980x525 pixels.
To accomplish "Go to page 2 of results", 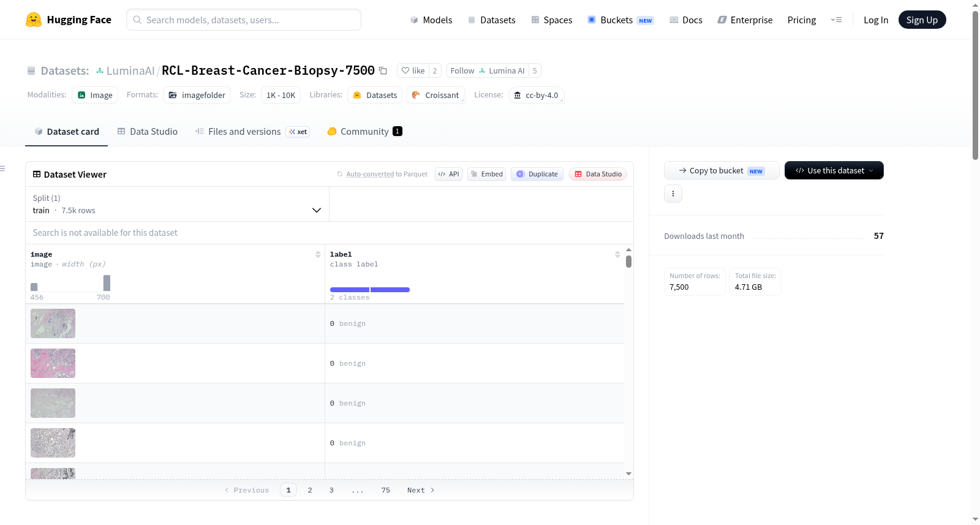I will click(310, 490).
